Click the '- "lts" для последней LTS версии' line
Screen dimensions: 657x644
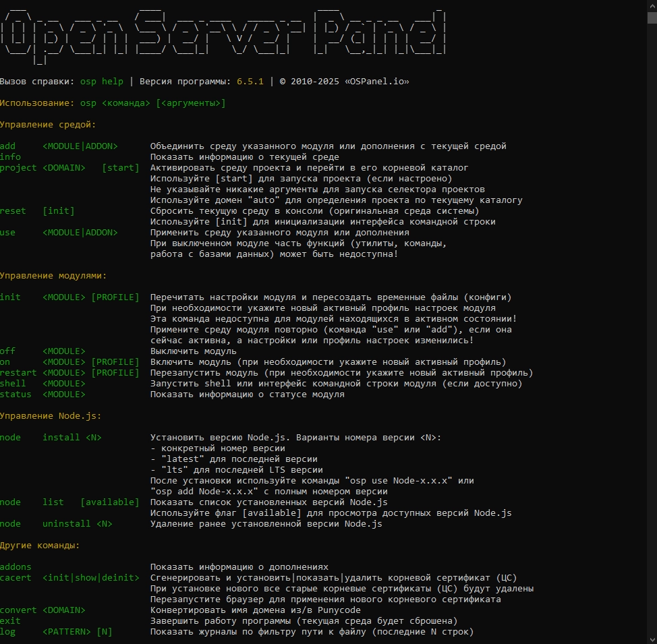pyautogui.click(x=237, y=470)
